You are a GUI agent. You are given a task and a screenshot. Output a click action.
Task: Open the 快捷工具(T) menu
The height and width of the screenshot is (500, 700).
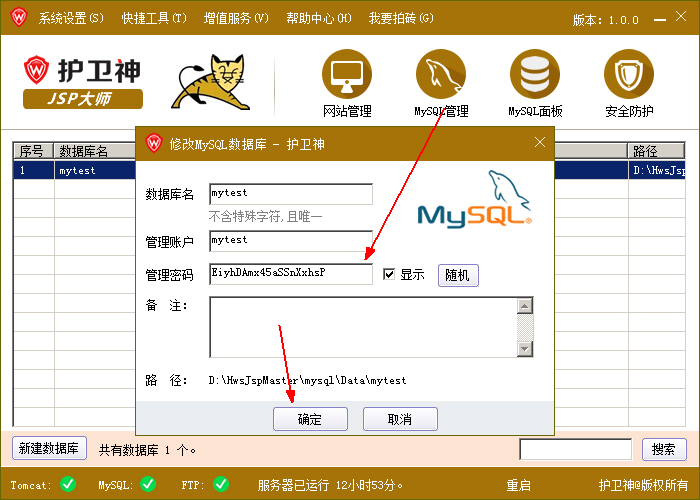154,18
